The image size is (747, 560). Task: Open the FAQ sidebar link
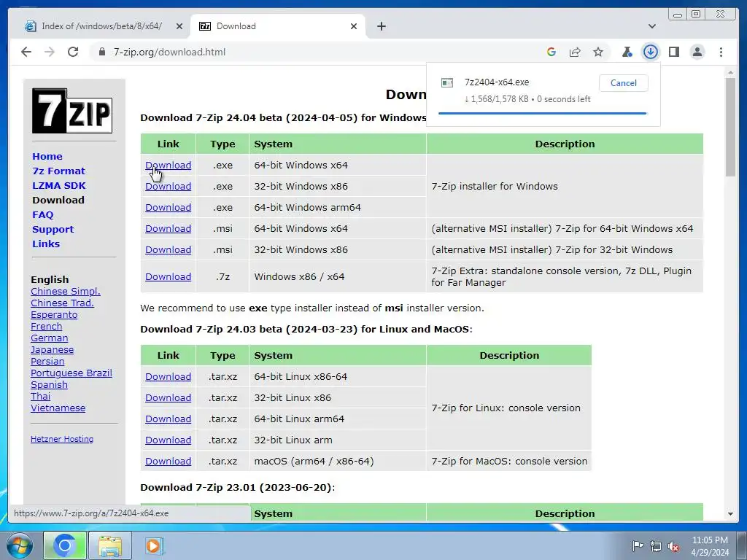pyautogui.click(x=43, y=215)
